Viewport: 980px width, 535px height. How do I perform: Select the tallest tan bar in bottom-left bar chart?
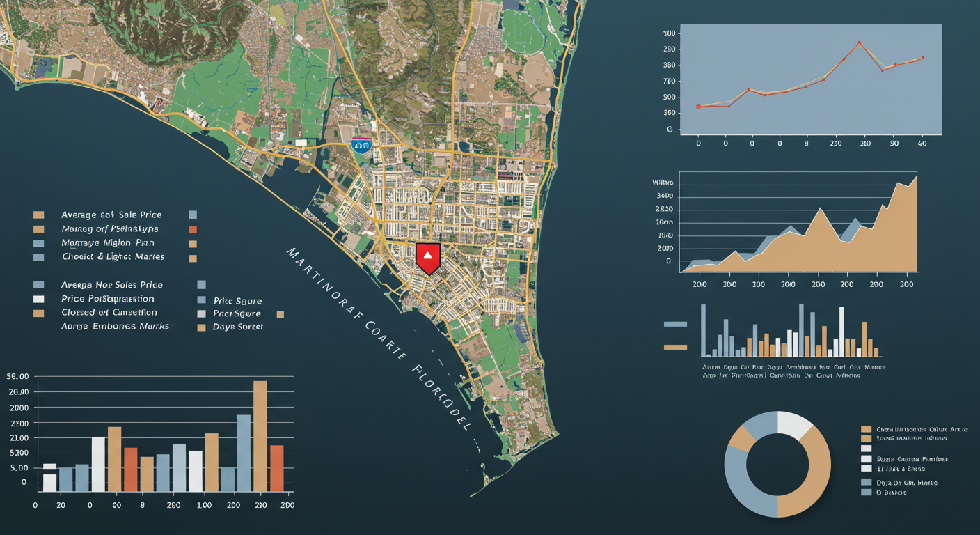coord(260,436)
